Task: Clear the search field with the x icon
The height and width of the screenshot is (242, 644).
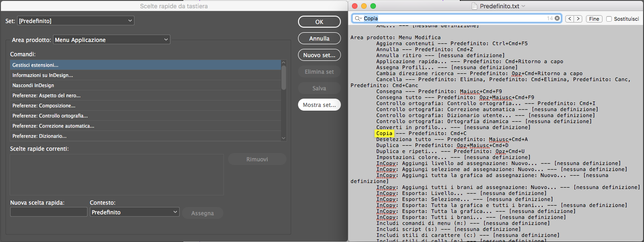Action: 557,18
